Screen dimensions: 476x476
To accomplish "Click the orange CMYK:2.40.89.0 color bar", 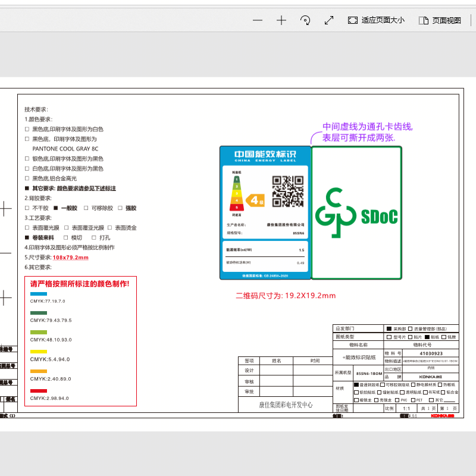I will point(39,371).
